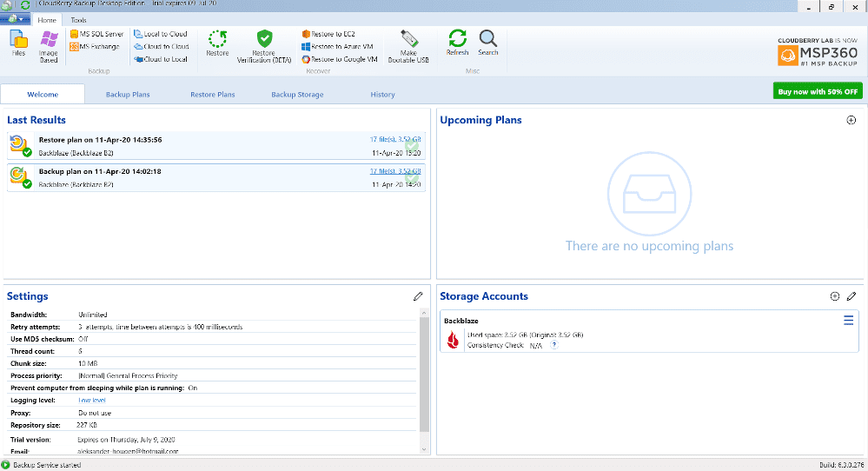Image resolution: width=868 pixels, height=471 pixels.
Task: Click settings scrollbar up arrow
Action: [x=424, y=313]
